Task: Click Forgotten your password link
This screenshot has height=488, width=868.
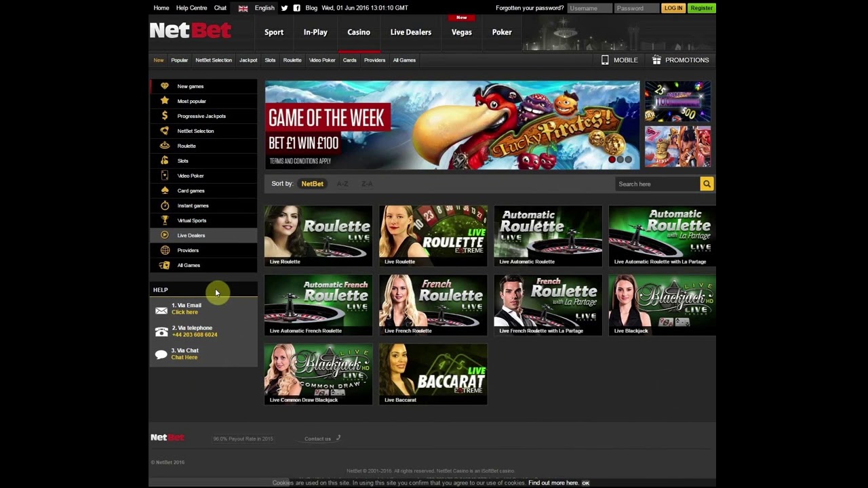Action: pyautogui.click(x=530, y=8)
